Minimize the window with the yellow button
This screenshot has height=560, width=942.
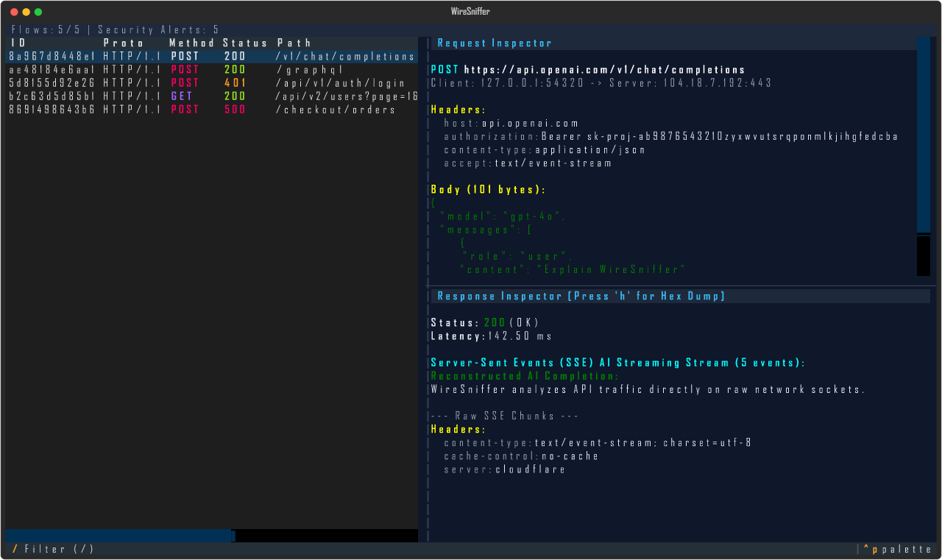pos(26,12)
